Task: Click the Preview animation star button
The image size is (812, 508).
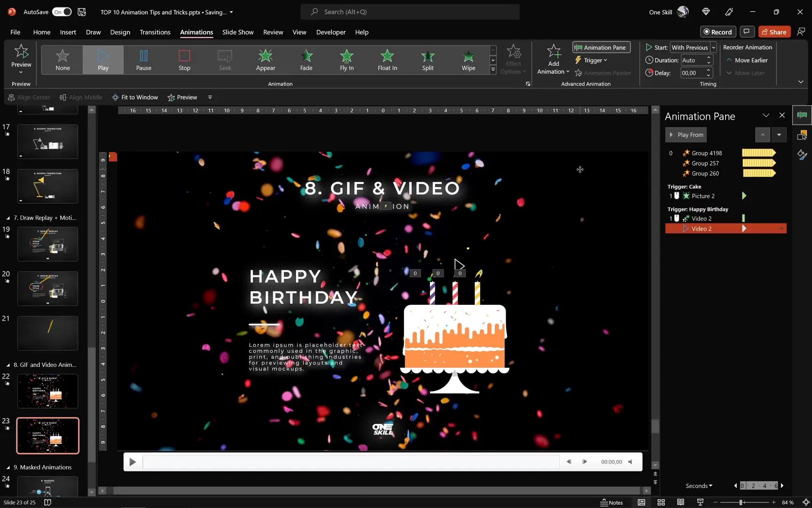Action: [21, 59]
